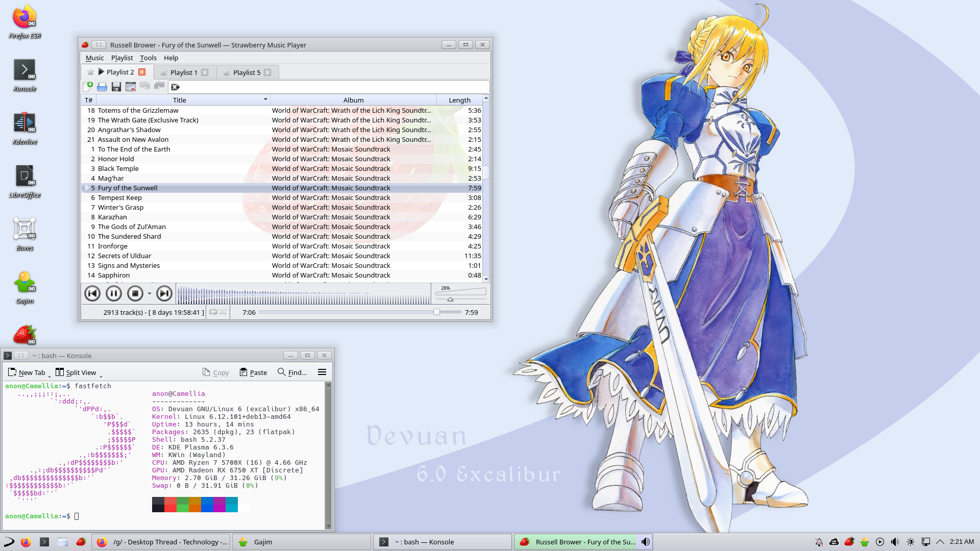Screen dimensions: 980x551
Task: Redo the playlist change
Action: tap(159, 87)
